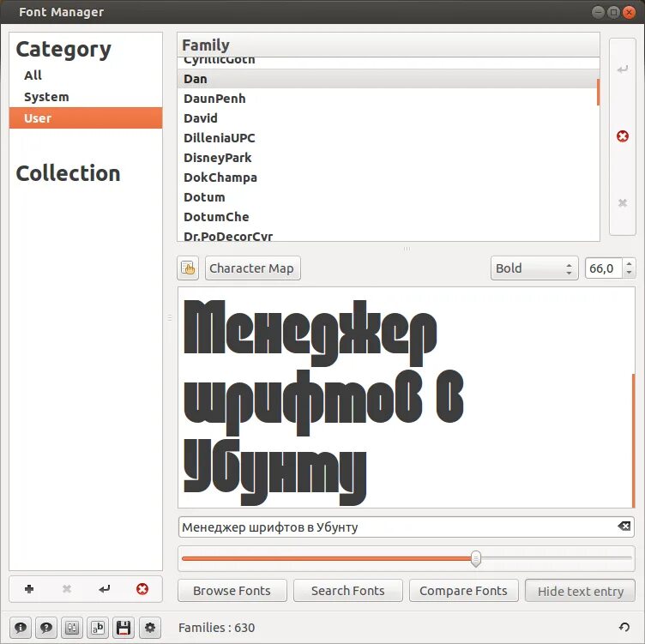The height and width of the screenshot is (644, 645).
Task: Click the orange scrollbar of the font preview pane
Action: tap(633, 441)
